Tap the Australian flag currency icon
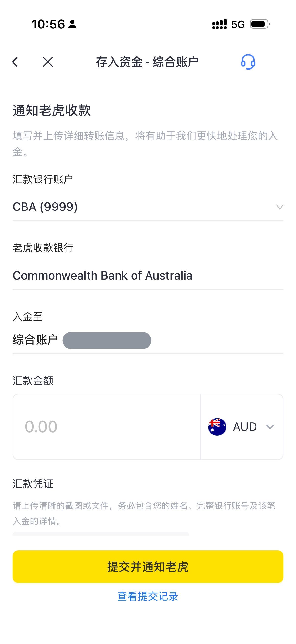296x644 pixels. tap(217, 427)
